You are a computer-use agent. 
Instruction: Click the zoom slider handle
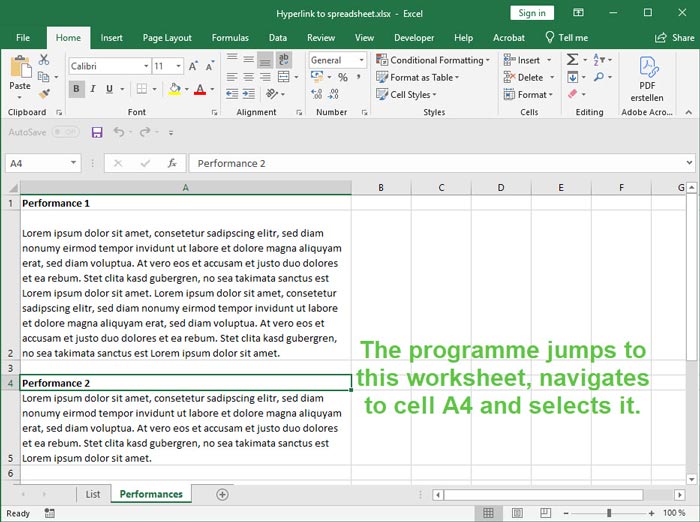[609, 513]
